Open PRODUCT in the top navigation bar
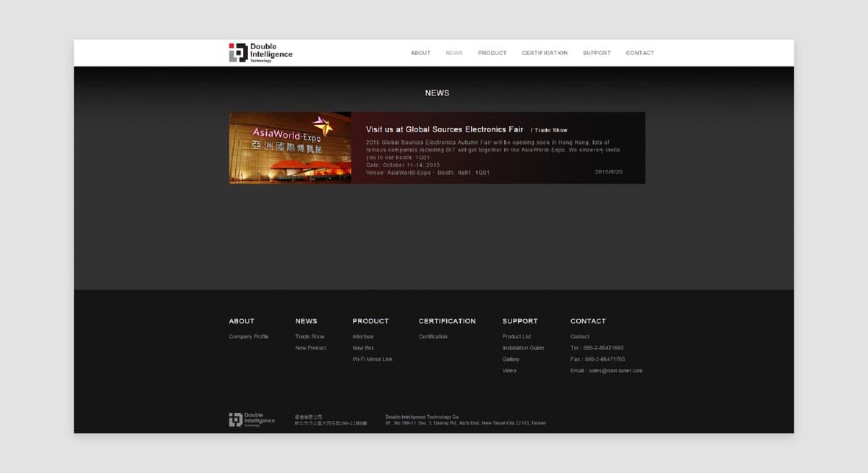 pos(492,53)
